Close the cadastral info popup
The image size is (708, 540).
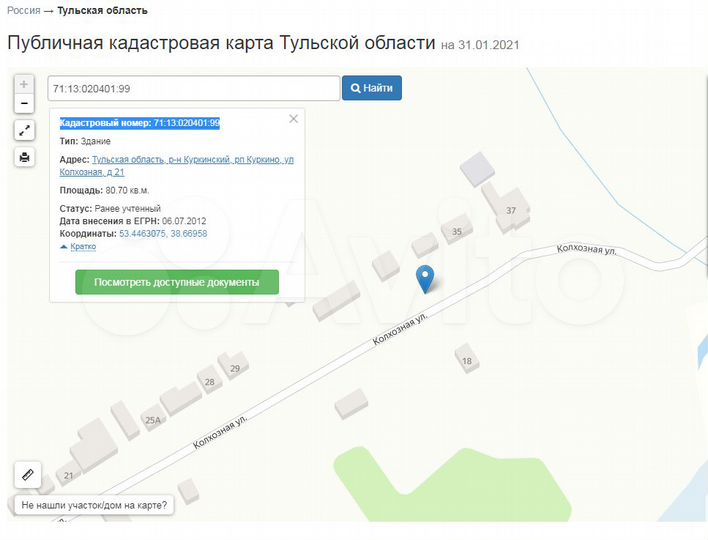point(293,119)
